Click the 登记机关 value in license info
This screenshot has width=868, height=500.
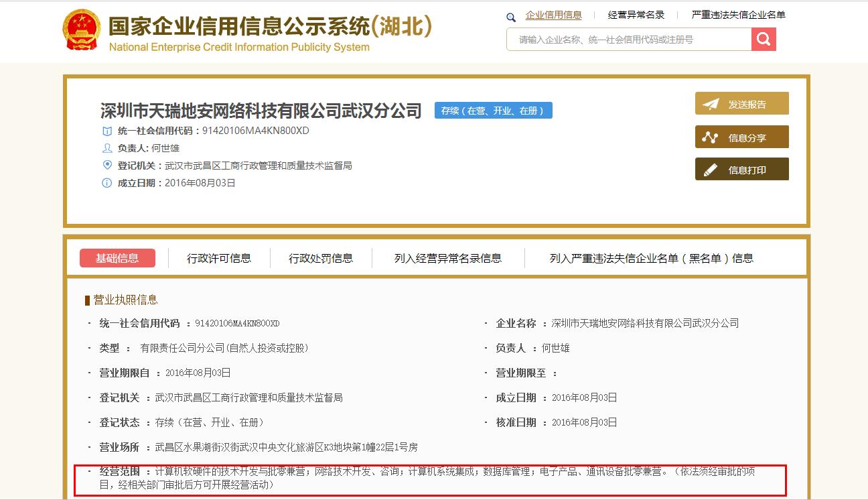249,398
